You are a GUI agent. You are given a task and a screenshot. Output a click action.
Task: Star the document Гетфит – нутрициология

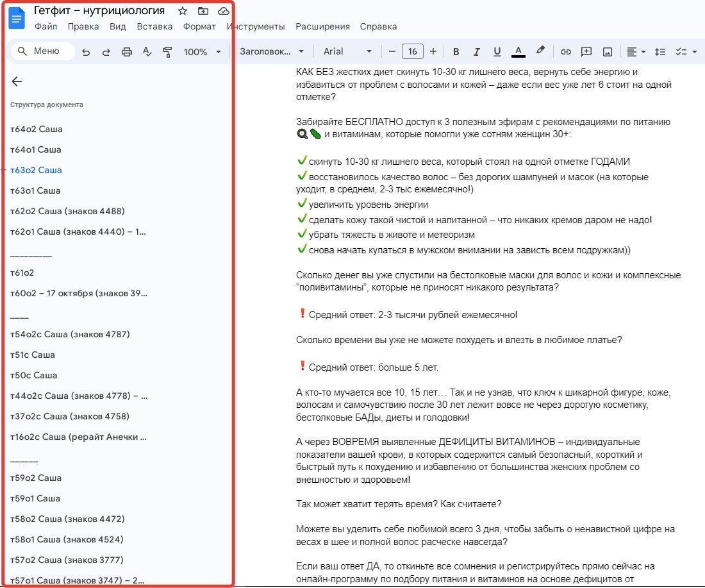183,11
